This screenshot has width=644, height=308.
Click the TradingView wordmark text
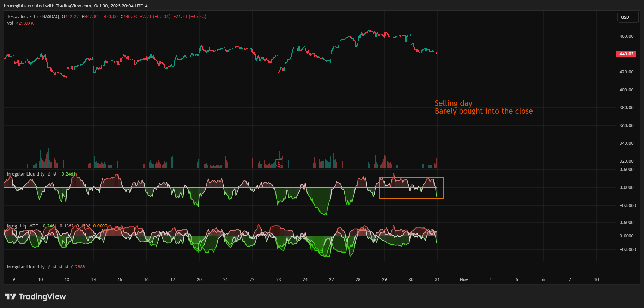[42, 296]
